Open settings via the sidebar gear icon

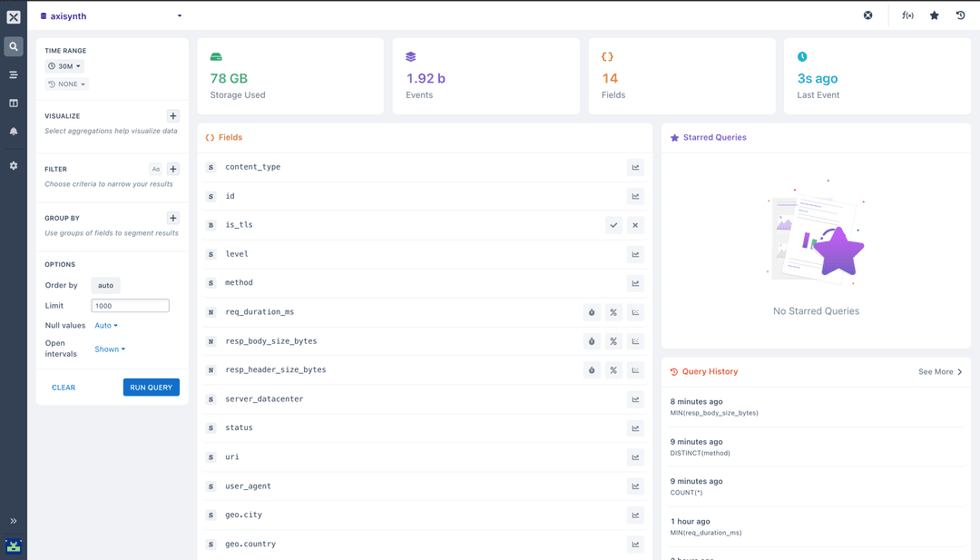pos(13,165)
